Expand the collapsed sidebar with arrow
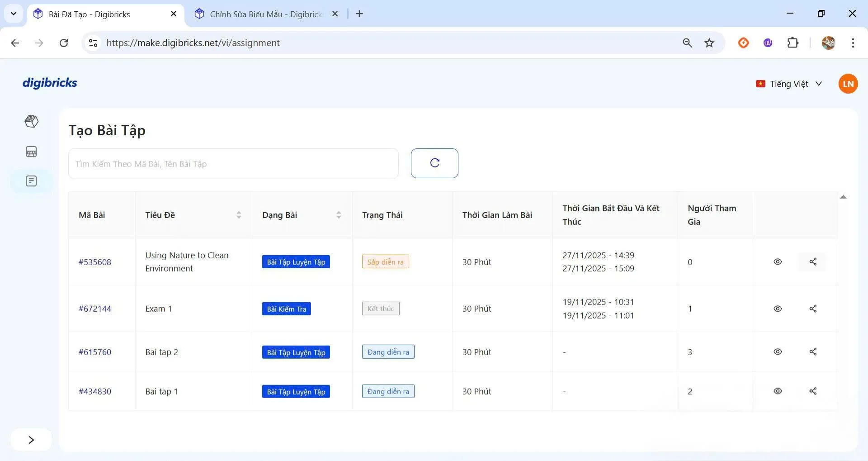 [31, 440]
